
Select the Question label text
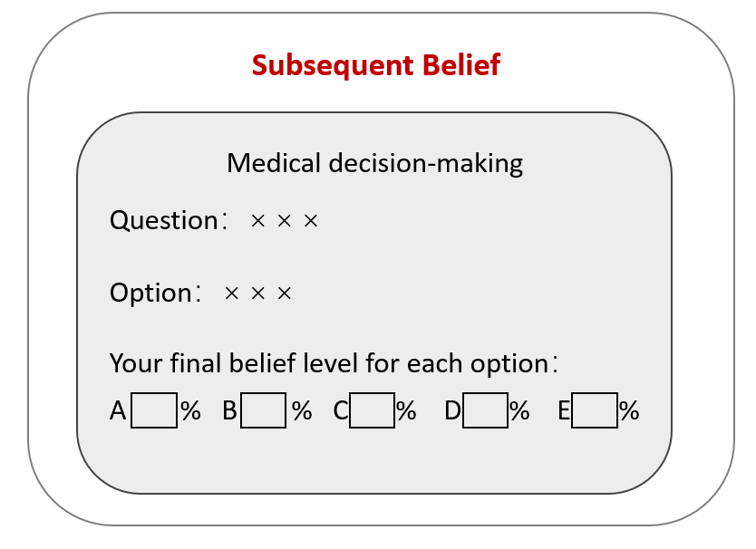point(163,220)
